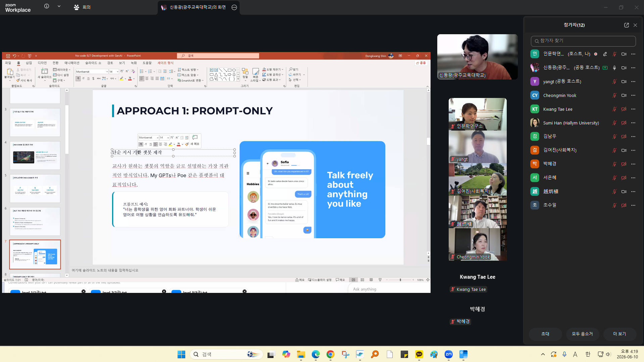Open the Insert (삽입) tab
This screenshot has width=644, height=362.
point(29,63)
